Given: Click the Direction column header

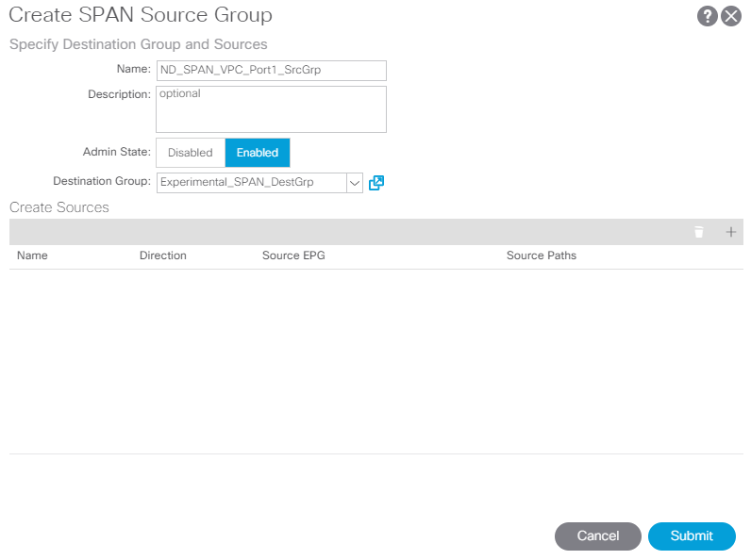Looking at the screenshot, I should pyautogui.click(x=163, y=255).
